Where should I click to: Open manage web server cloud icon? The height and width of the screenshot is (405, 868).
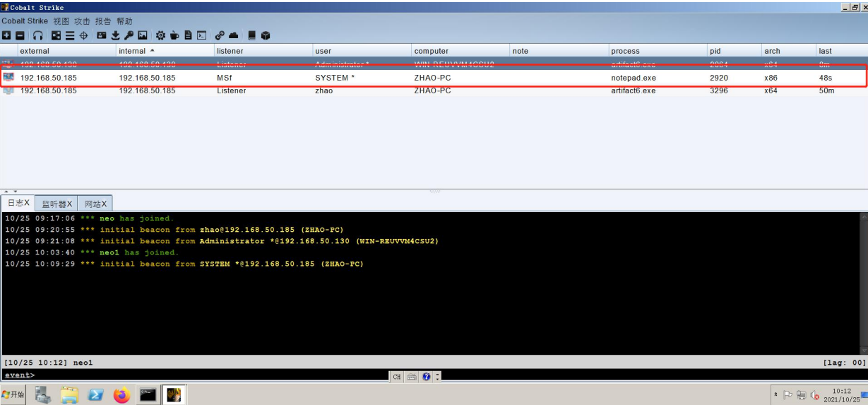point(234,35)
